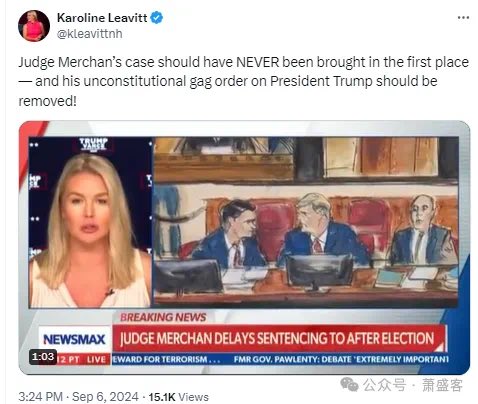The height and width of the screenshot is (404, 478).
Task: Play the video on the courtroom sketch
Action: (x=306, y=222)
